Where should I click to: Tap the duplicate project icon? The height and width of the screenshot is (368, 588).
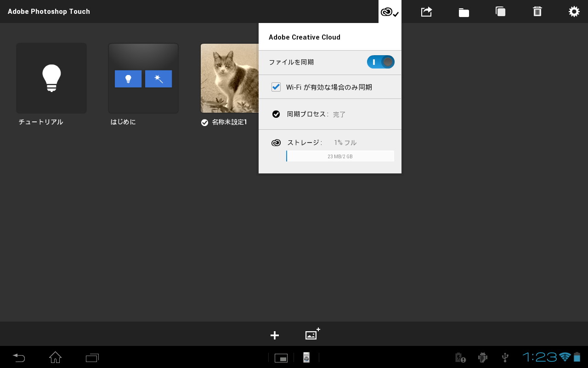click(501, 11)
